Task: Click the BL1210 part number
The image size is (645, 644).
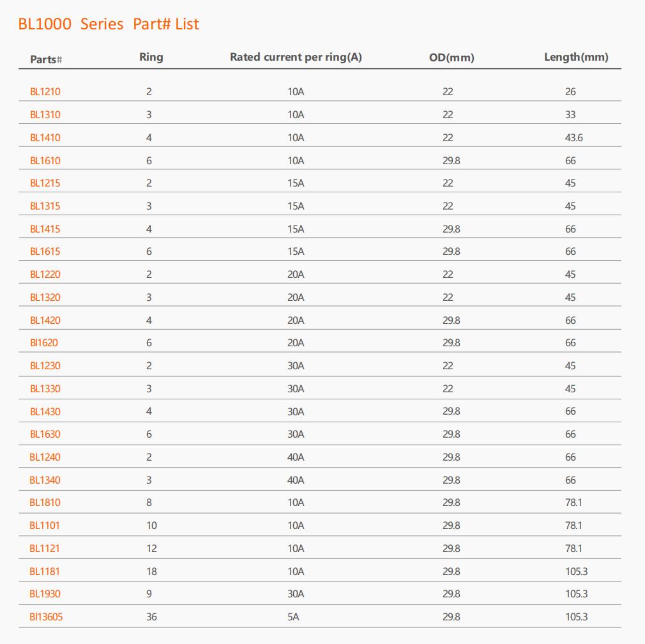Action: [x=45, y=91]
